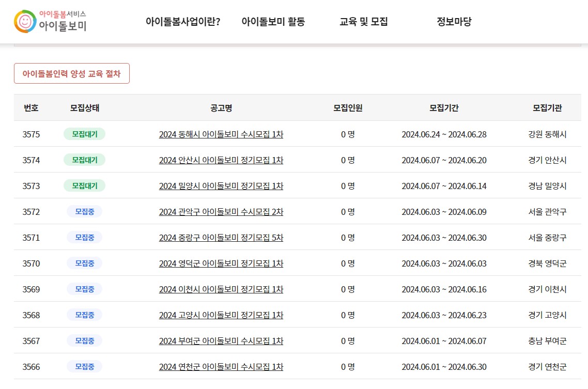Click 경기 고양시 agency cell
588x389 pixels.
(x=548, y=315)
